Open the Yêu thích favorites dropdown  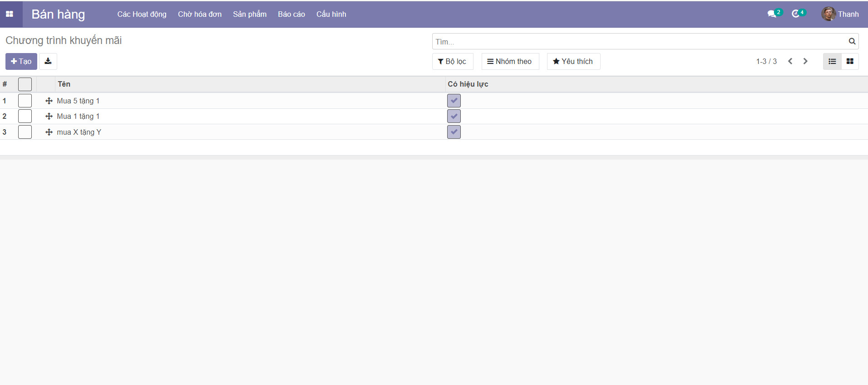[x=573, y=61]
